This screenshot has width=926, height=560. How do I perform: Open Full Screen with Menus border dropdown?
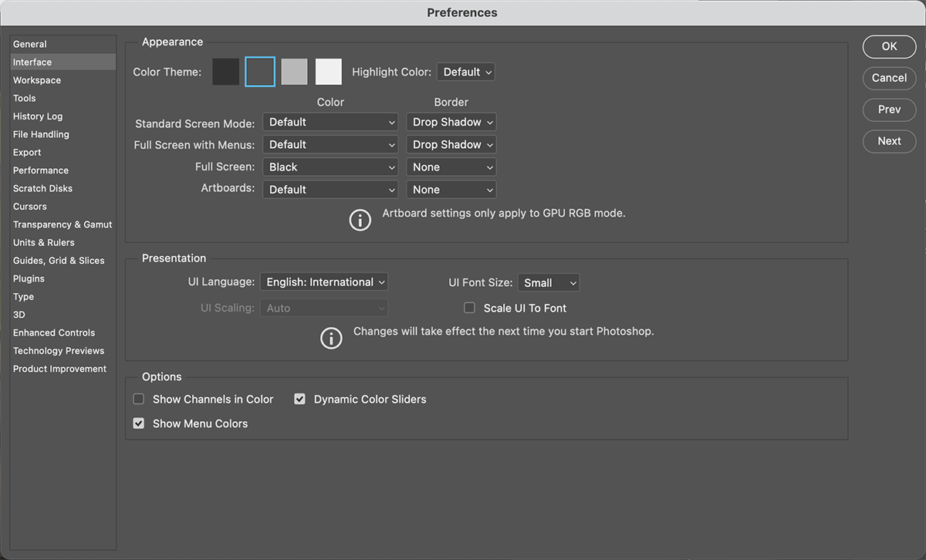[x=451, y=144]
